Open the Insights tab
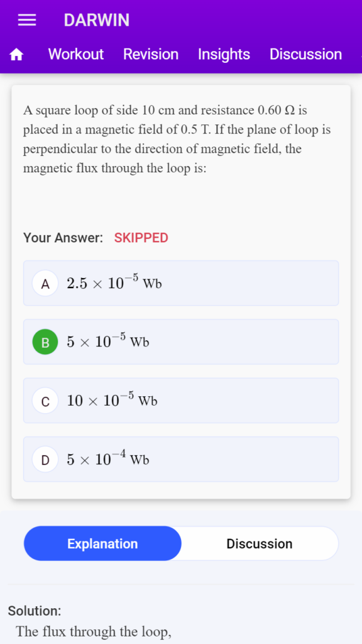The width and height of the screenshot is (362, 644). tap(224, 54)
